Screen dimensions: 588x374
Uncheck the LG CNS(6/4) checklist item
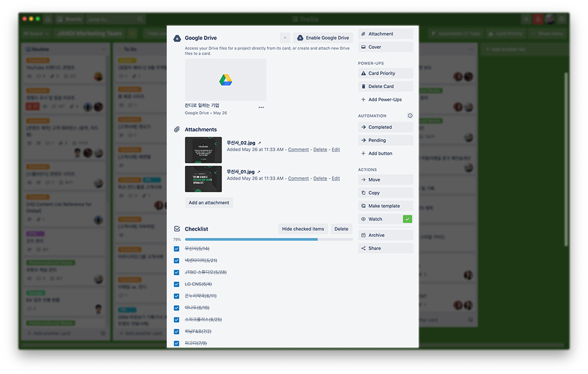point(176,284)
